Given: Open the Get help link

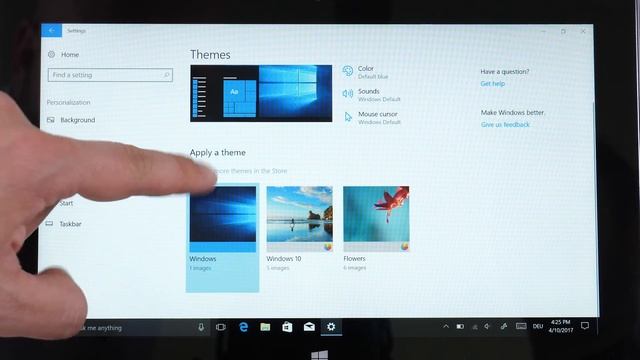Looking at the screenshot, I should [493, 83].
